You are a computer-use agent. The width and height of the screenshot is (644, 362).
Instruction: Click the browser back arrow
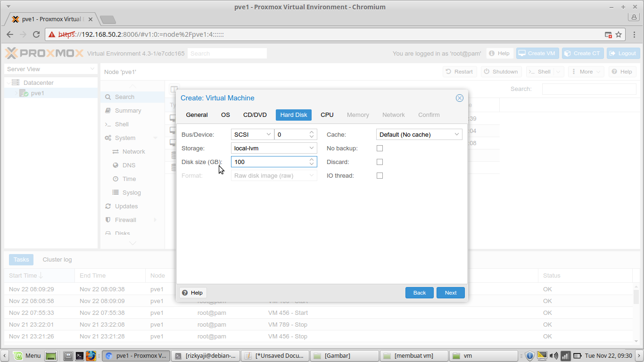pos(10,34)
